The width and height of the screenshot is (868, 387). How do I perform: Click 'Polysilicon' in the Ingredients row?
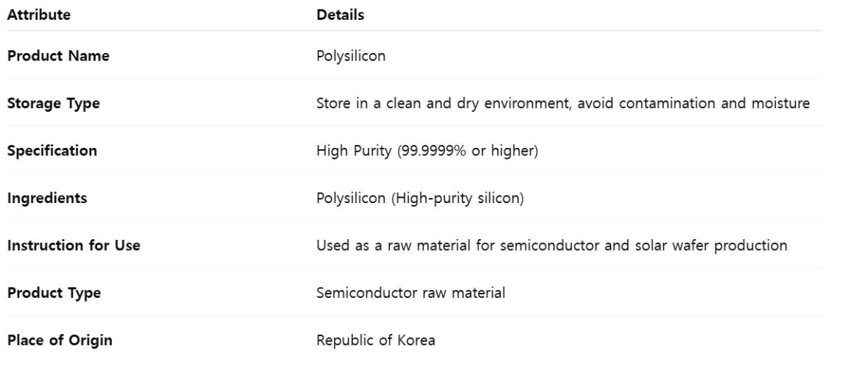pyautogui.click(x=351, y=199)
